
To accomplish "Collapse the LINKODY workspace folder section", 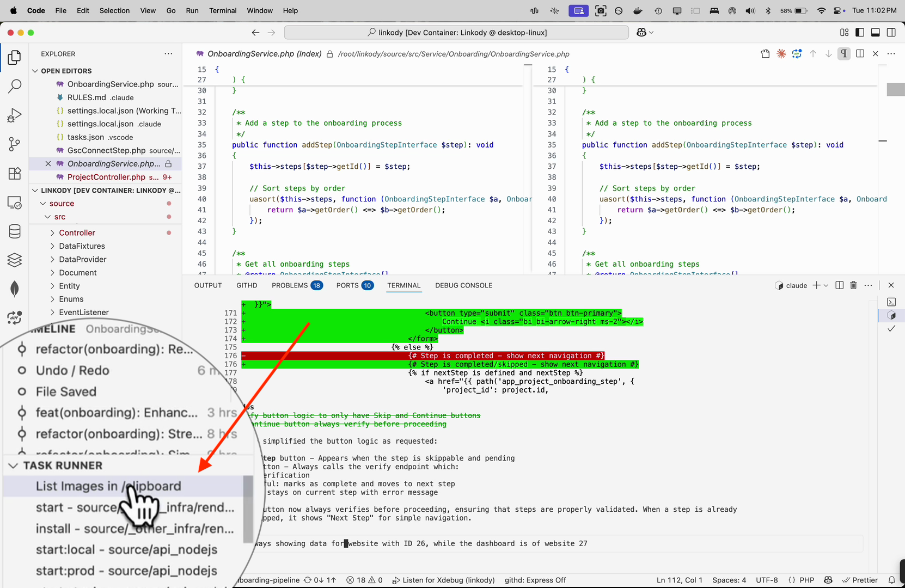I will 35,191.
